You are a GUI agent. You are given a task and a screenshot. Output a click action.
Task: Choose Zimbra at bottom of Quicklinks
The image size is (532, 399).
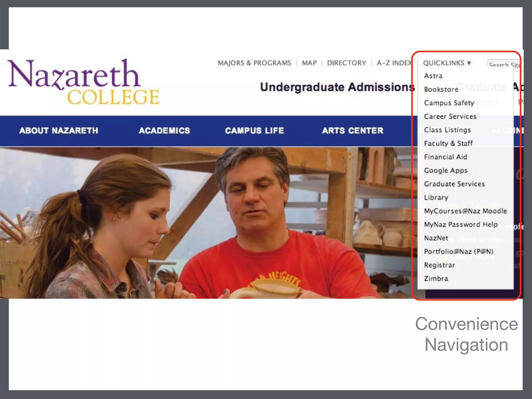tap(436, 278)
